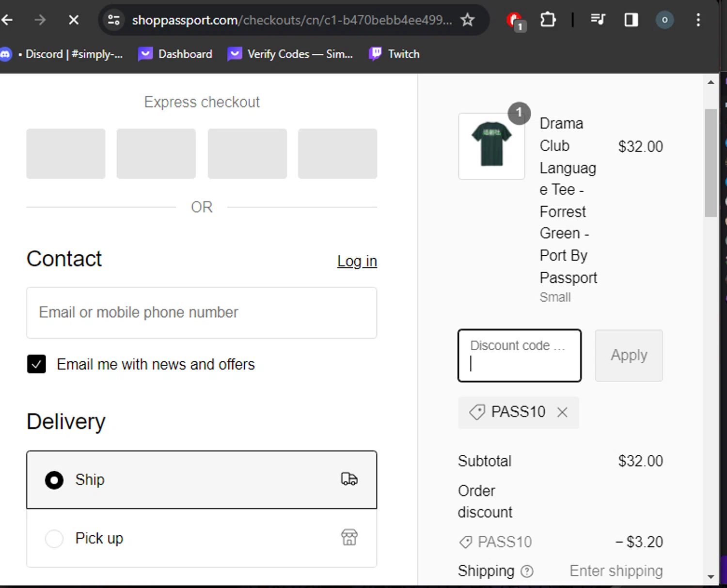Image resolution: width=727 pixels, height=588 pixels.
Task: Open the Chrome three-dot menu
Action: [x=698, y=20]
